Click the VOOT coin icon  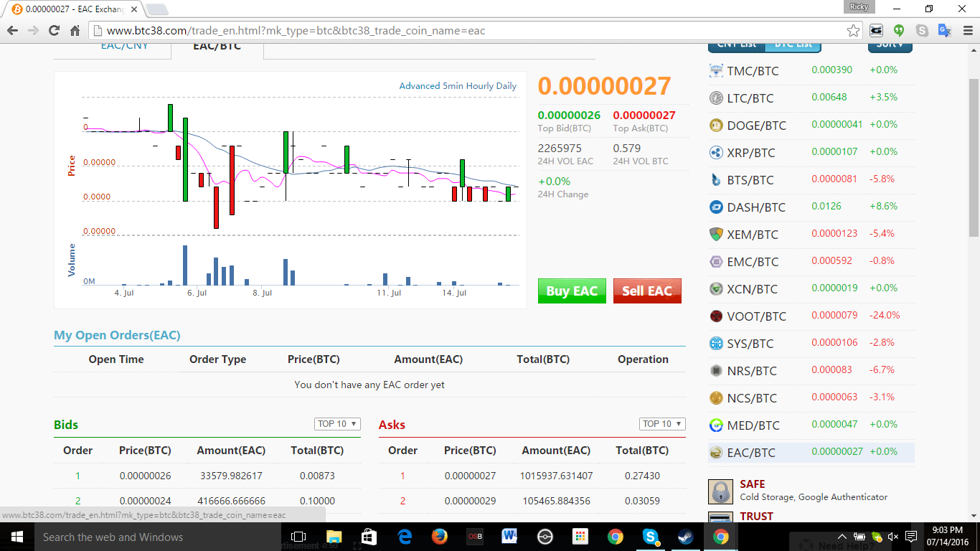pos(715,316)
